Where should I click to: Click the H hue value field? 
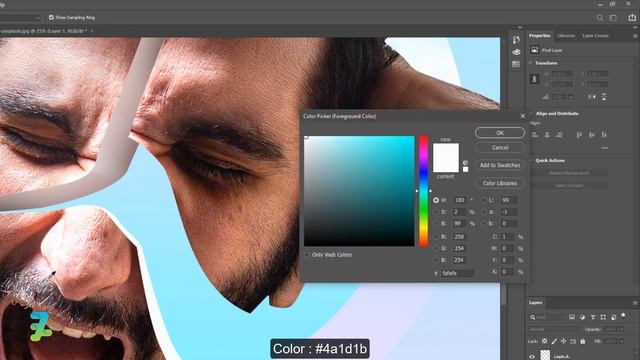(x=460, y=200)
